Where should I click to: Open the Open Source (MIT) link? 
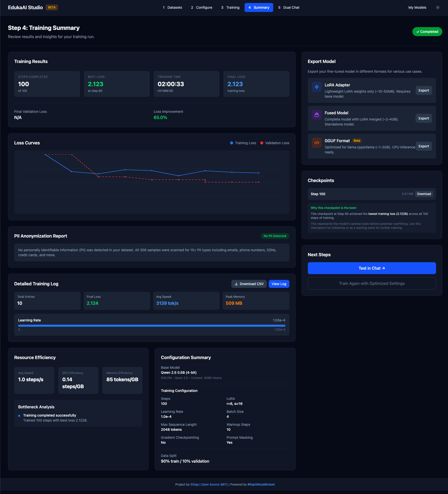[x=214, y=484]
